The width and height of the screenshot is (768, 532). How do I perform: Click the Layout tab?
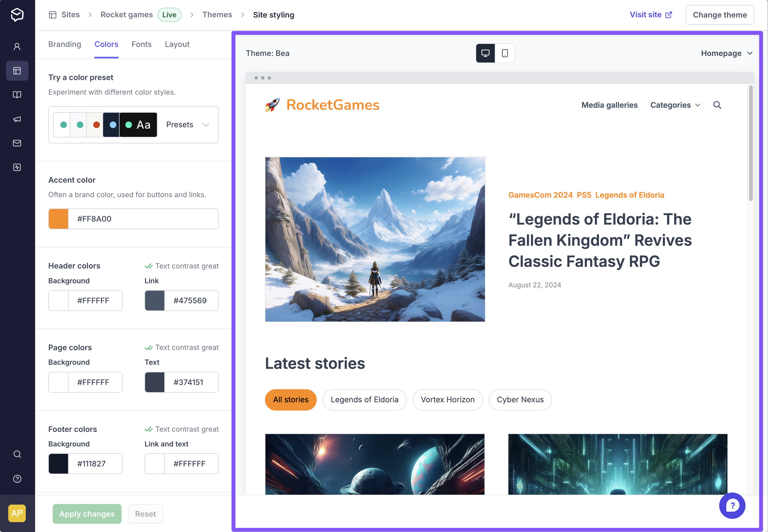(177, 44)
